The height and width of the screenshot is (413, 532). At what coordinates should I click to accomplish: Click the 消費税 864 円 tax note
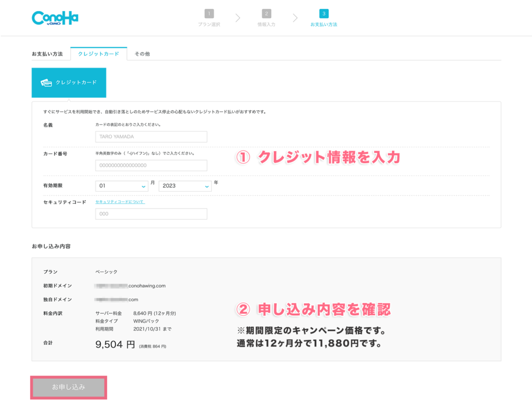click(153, 347)
